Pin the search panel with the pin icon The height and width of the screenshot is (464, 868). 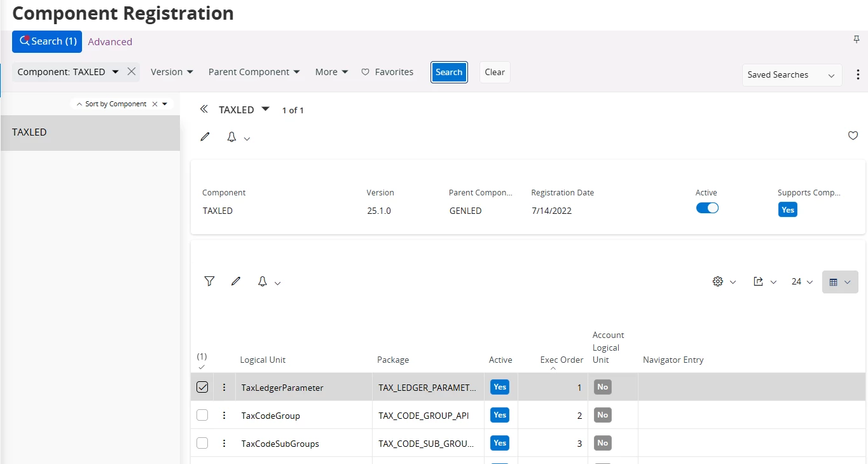pyautogui.click(x=857, y=40)
